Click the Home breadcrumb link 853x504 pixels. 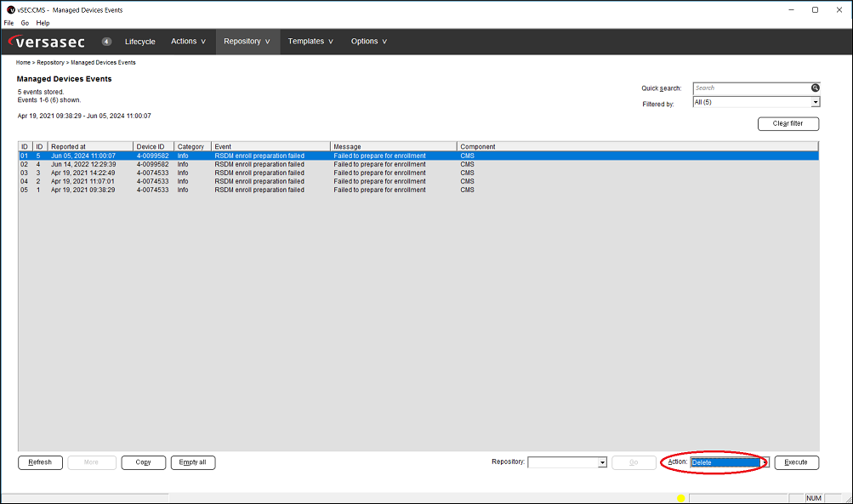click(x=23, y=63)
